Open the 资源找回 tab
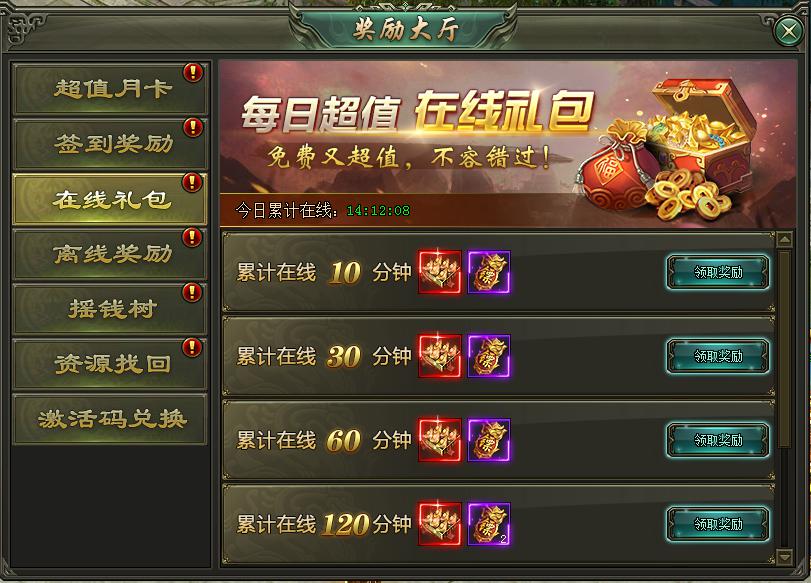 point(110,364)
